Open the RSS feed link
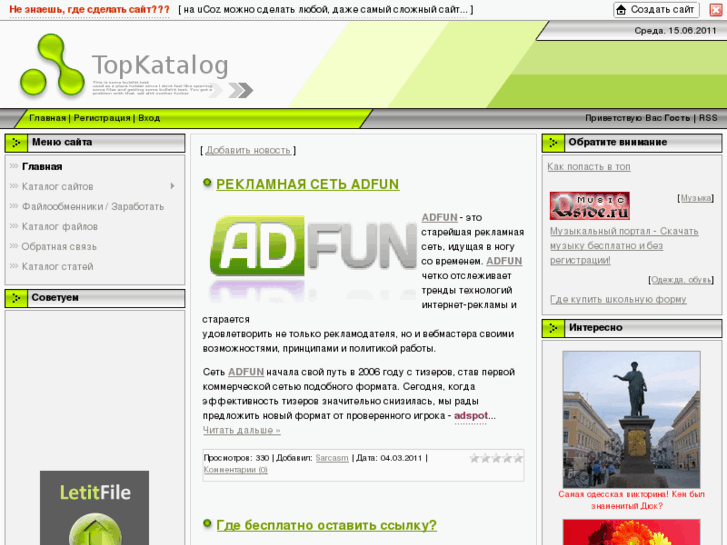Viewport: 727px width, 545px height. click(x=708, y=118)
